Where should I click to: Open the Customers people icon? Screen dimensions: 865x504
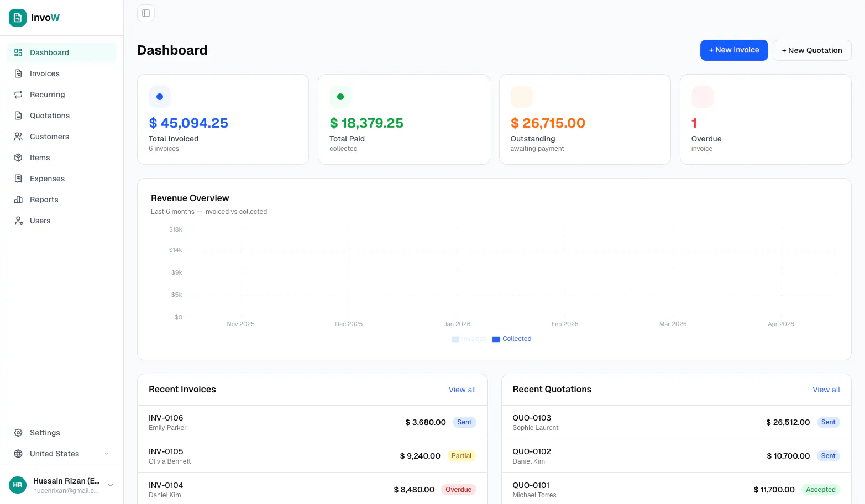(x=18, y=136)
